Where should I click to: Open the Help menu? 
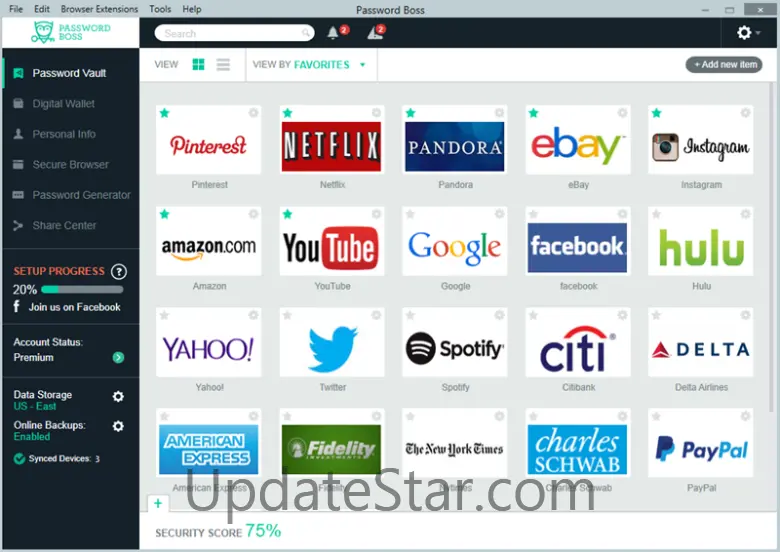[192, 9]
